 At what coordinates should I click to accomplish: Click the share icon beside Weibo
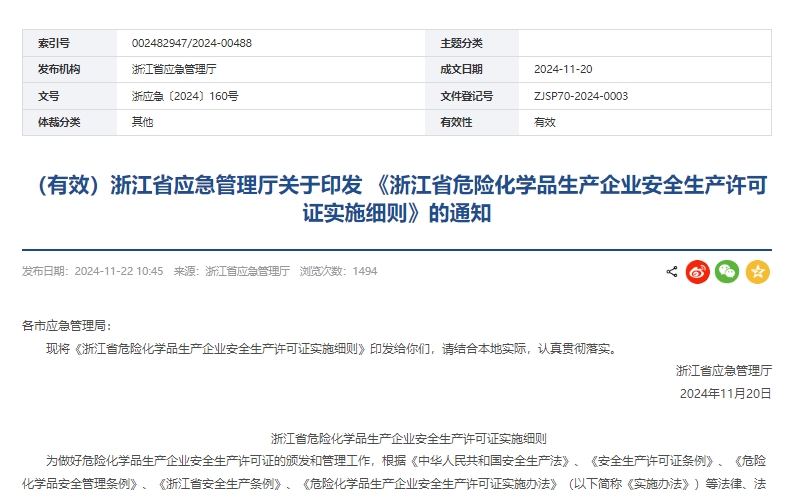point(672,271)
